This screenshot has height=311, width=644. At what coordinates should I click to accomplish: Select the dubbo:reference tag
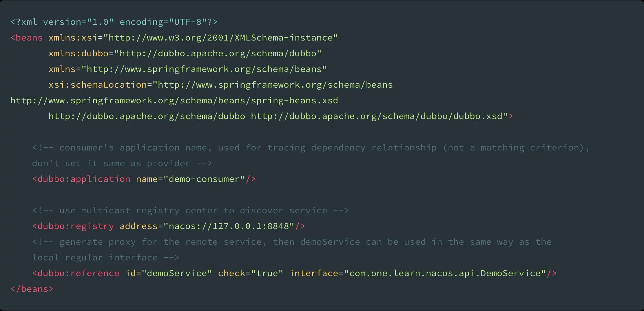(x=76, y=273)
